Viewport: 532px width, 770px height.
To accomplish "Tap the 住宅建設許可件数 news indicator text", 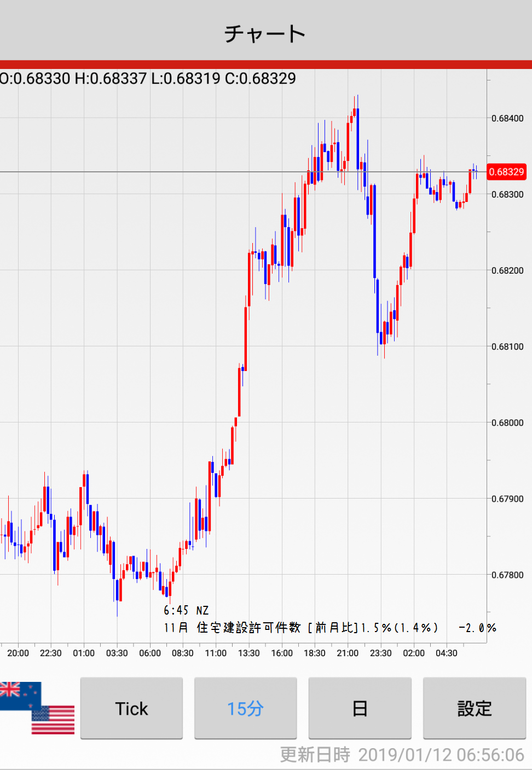I will pos(248,628).
